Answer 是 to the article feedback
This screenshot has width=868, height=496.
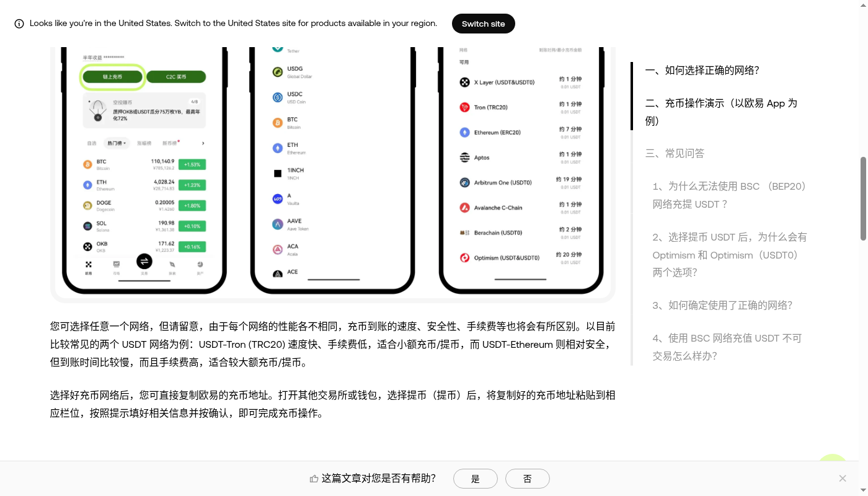coord(476,479)
